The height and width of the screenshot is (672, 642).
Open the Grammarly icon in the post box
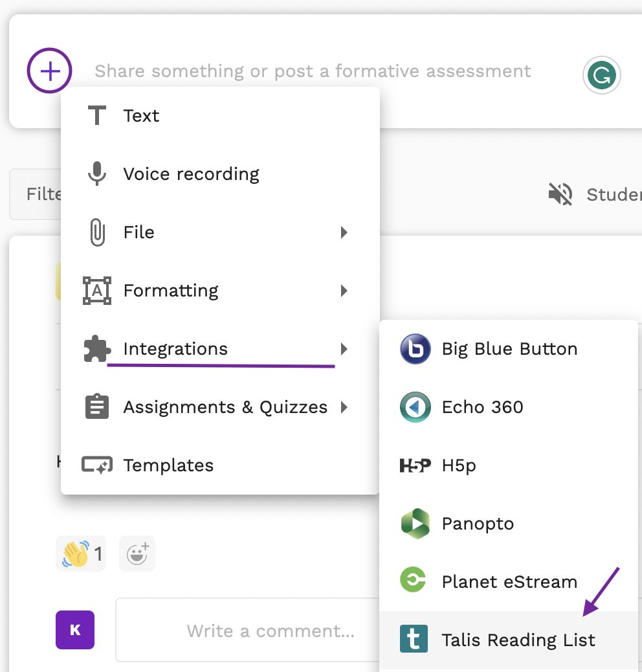(601, 75)
